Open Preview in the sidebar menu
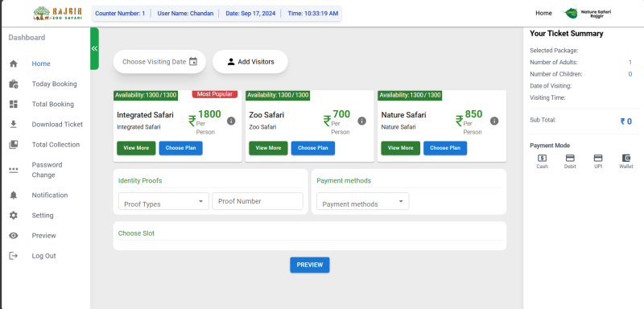 pyautogui.click(x=44, y=236)
